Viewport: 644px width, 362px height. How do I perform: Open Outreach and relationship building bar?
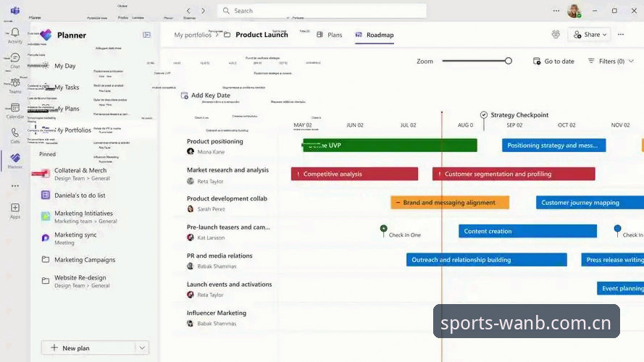[487, 259]
